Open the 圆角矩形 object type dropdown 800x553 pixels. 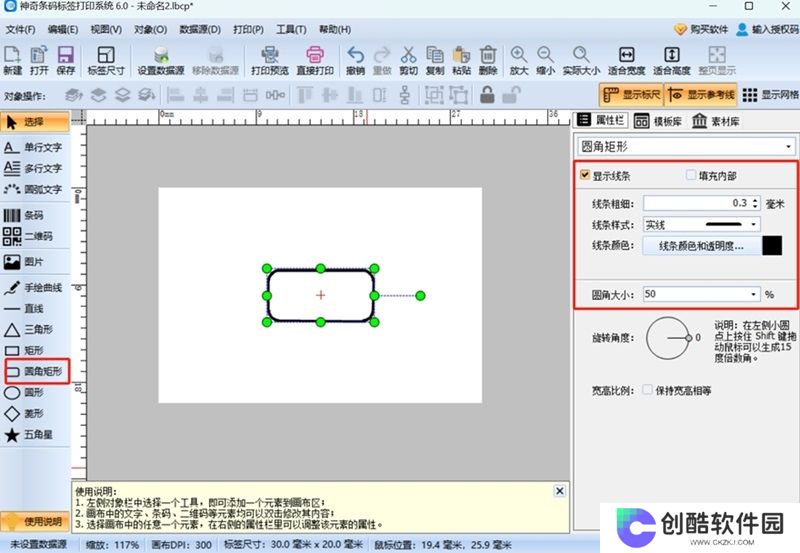(686, 147)
